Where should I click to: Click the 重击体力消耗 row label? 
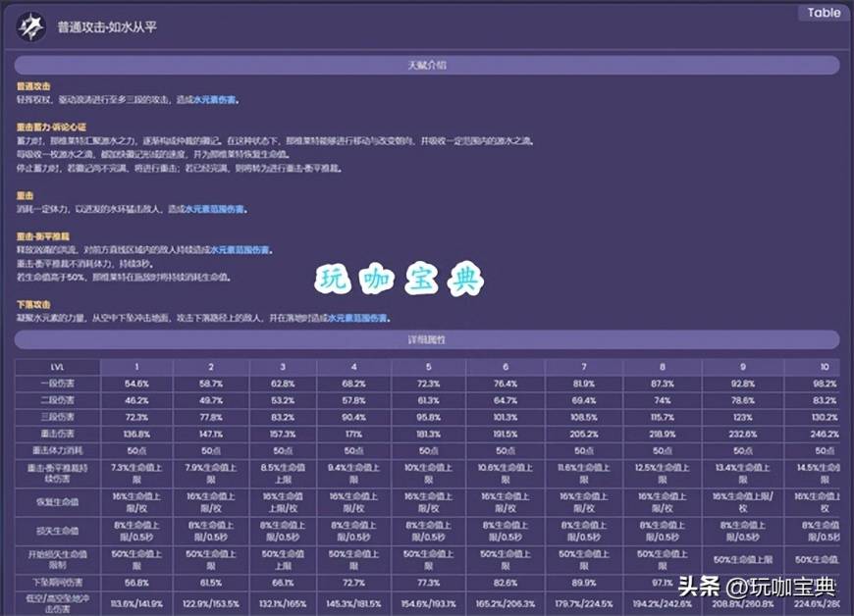58,449
